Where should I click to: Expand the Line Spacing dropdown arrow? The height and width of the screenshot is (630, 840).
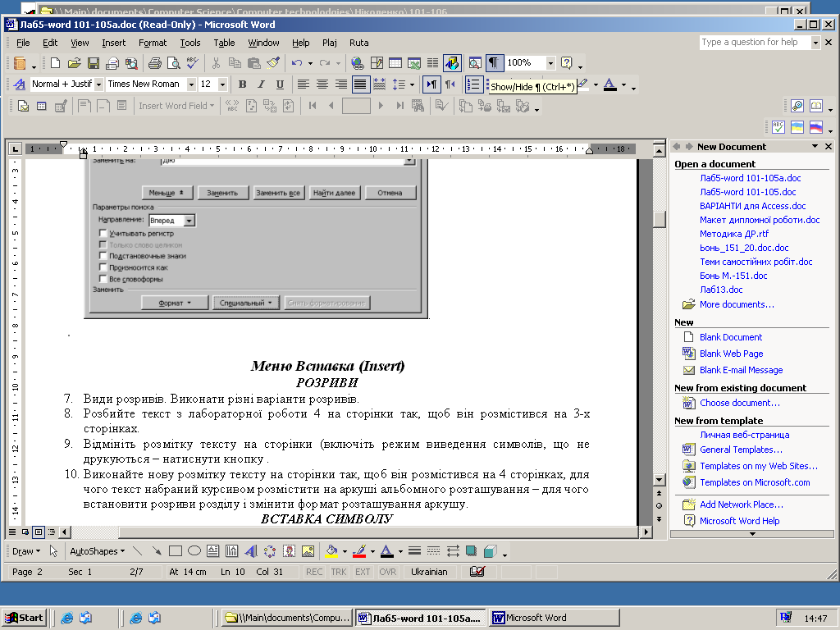pos(412,84)
